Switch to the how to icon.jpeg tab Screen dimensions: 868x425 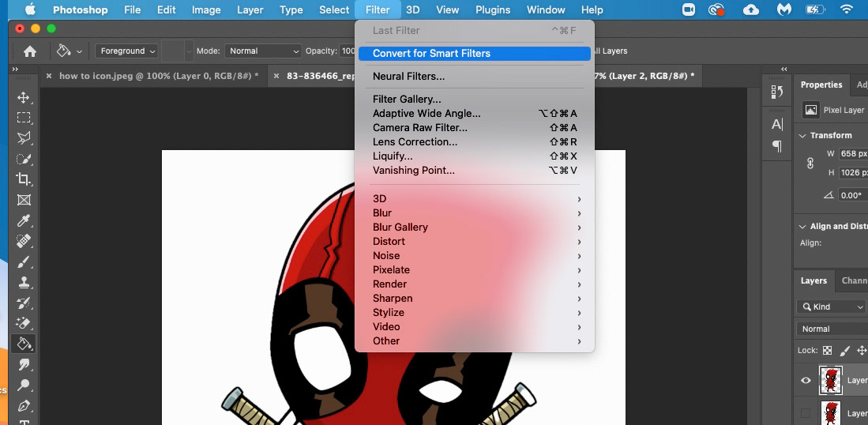[159, 76]
